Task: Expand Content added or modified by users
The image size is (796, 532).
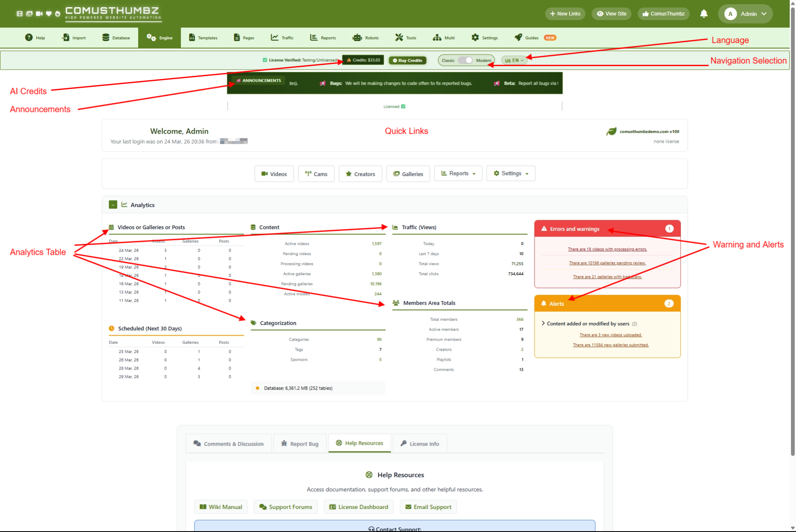Action: click(543, 323)
